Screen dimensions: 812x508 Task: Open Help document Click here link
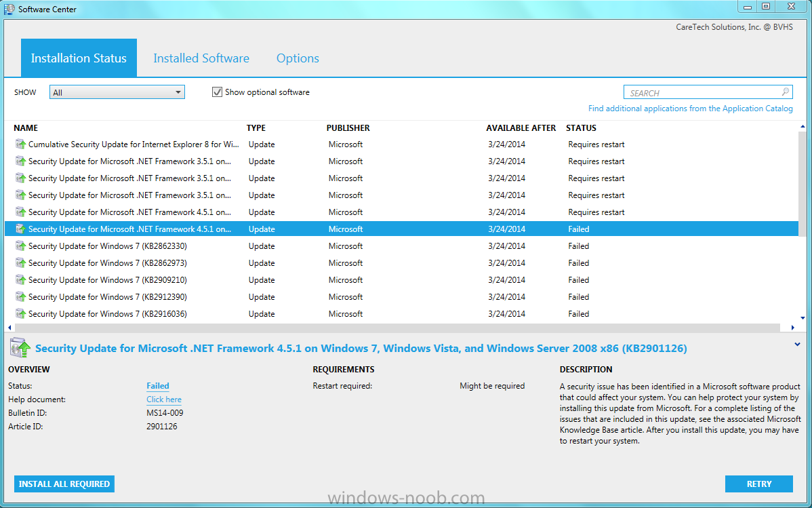(x=163, y=399)
